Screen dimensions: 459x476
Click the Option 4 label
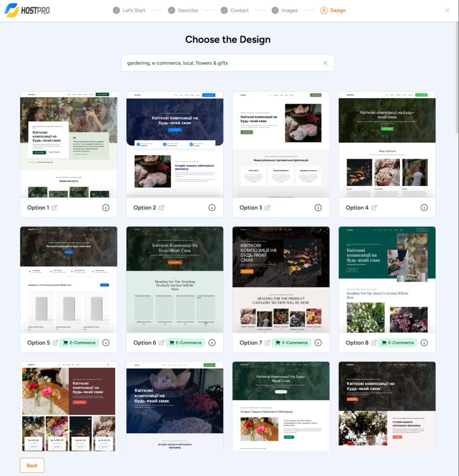click(357, 208)
